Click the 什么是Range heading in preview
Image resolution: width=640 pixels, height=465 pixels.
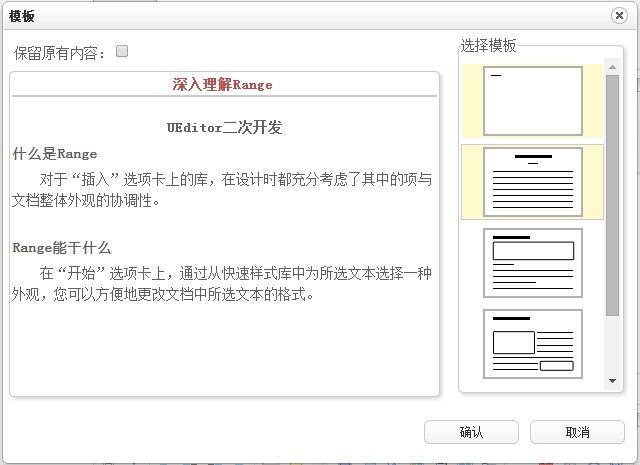55,154
